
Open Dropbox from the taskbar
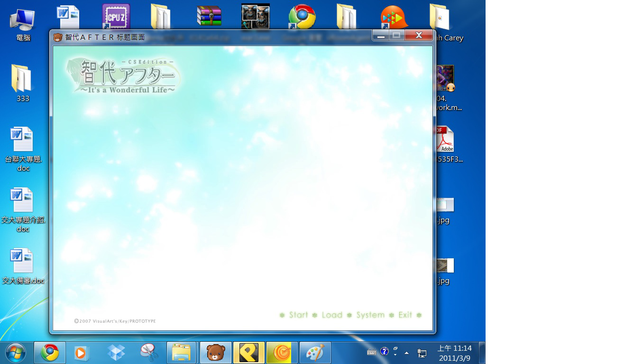116,353
